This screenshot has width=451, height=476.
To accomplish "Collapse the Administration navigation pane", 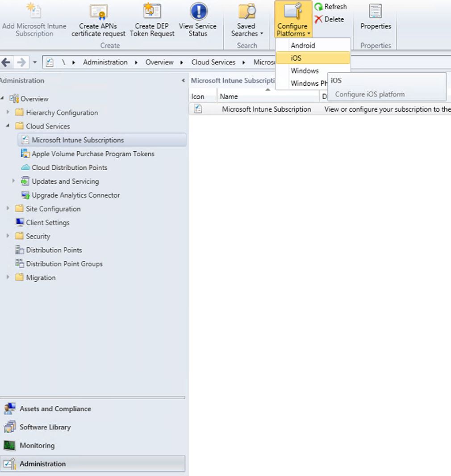I will click(183, 80).
